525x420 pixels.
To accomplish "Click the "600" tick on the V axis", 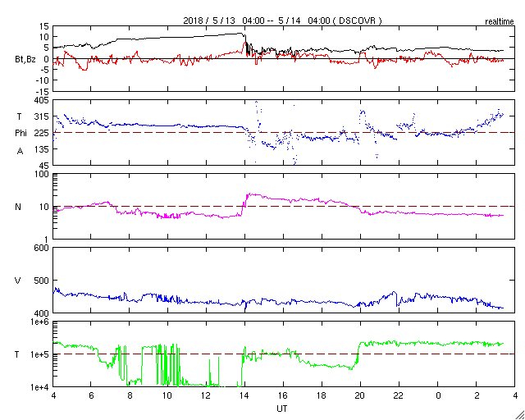I will tap(42, 249).
